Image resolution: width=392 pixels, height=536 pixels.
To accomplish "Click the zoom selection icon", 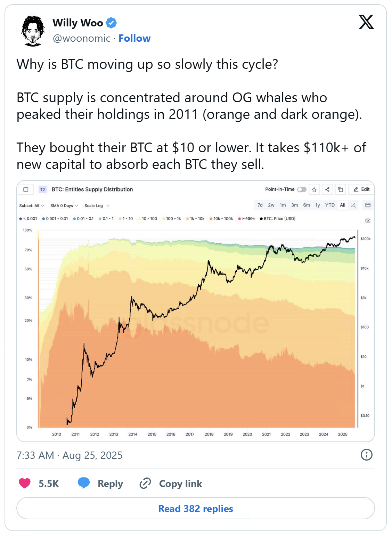I will [353, 205].
